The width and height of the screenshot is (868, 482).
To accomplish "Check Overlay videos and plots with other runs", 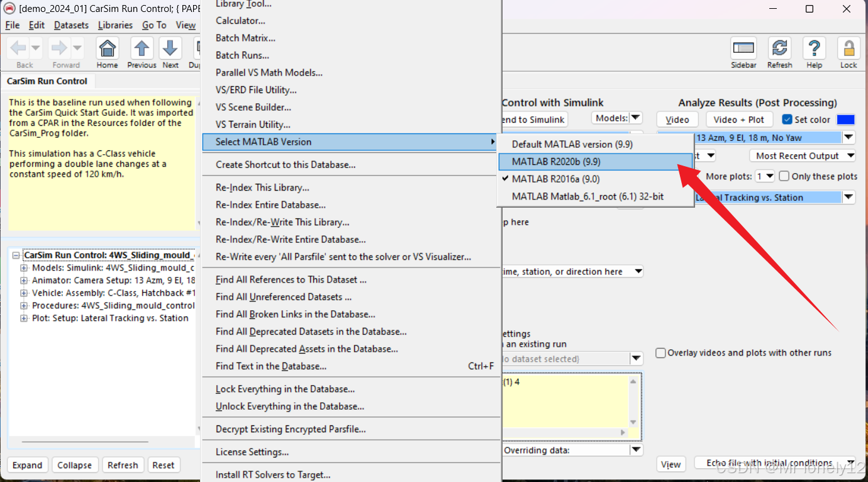I will pos(660,353).
